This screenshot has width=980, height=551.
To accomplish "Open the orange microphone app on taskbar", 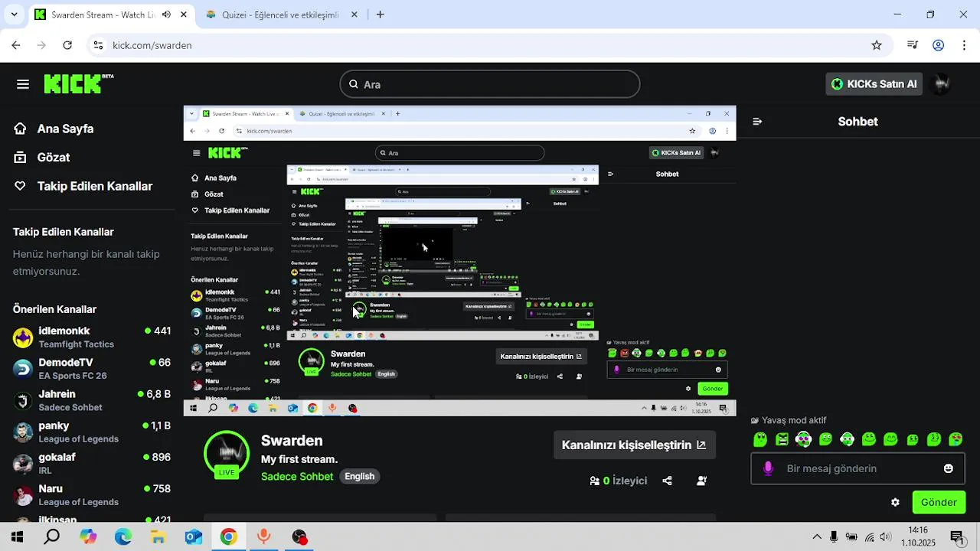I will (263, 537).
